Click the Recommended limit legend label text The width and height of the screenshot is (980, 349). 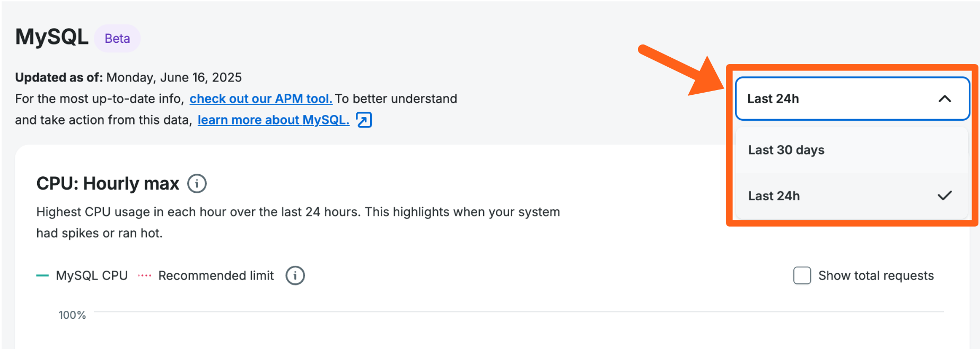[216, 276]
